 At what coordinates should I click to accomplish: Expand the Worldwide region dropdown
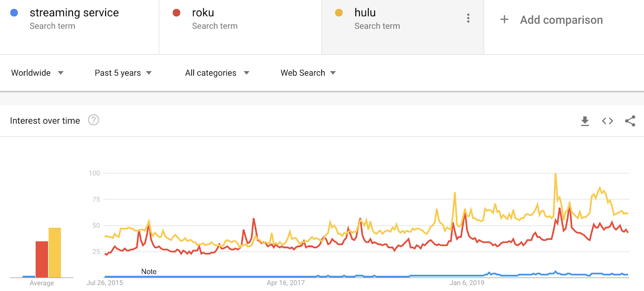[x=37, y=73]
